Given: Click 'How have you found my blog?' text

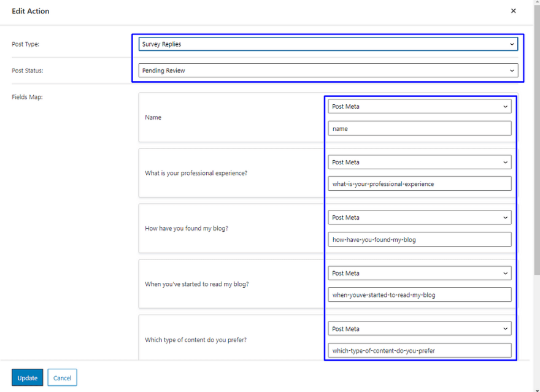Looking at the screenshot, I should pos(187,229).
